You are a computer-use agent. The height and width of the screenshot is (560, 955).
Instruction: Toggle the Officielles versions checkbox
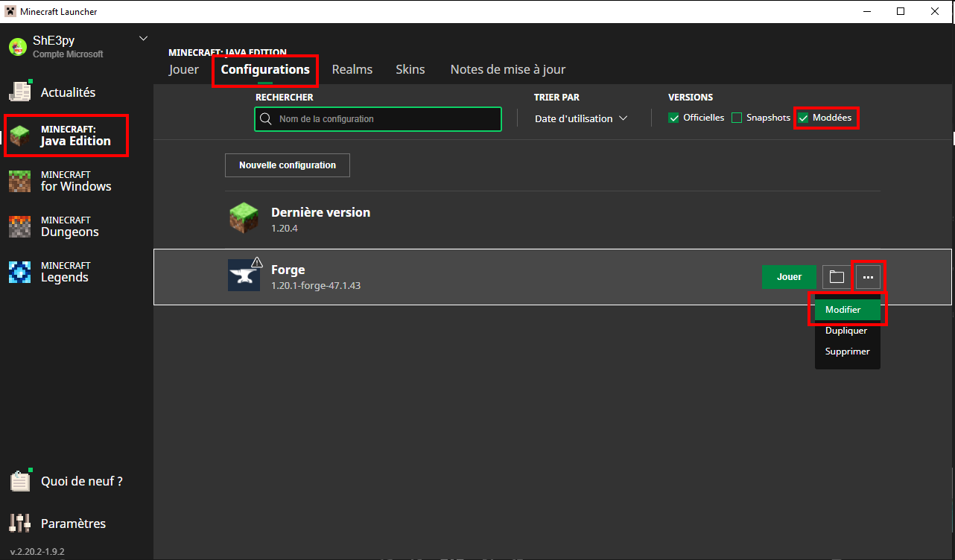tap(673, 118)
